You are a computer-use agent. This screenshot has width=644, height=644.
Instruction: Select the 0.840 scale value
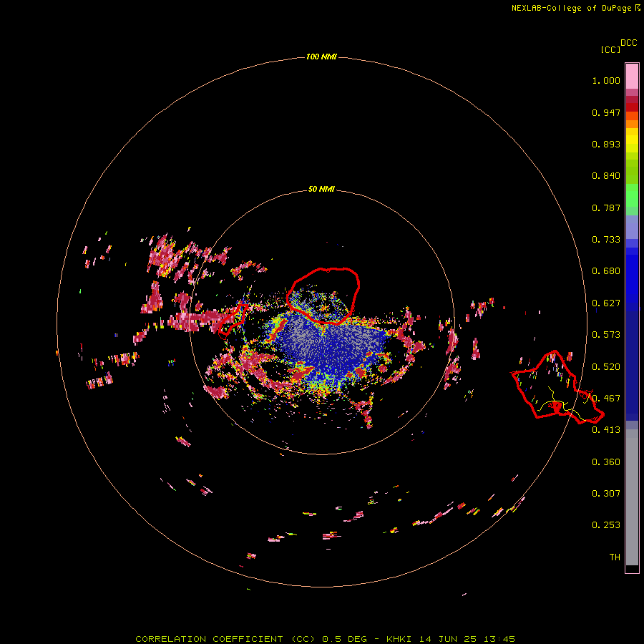point(606,176)
